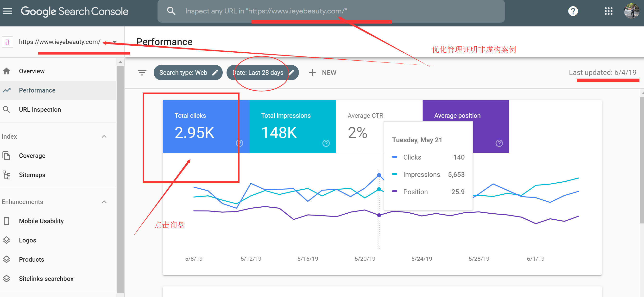The image size is (644, 297).
Task: Click the main page vertical scrollbar
Action: (x=642, y=160)
